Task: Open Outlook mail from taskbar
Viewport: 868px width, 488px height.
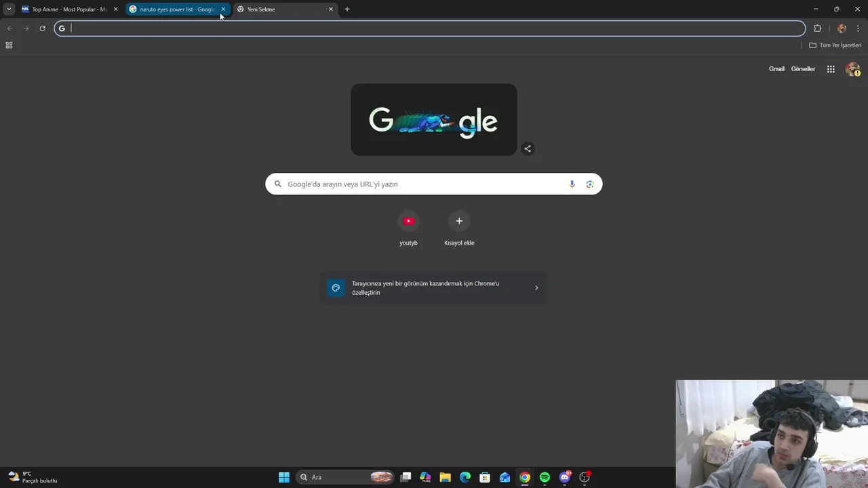Action: click(x=505, y=477)
